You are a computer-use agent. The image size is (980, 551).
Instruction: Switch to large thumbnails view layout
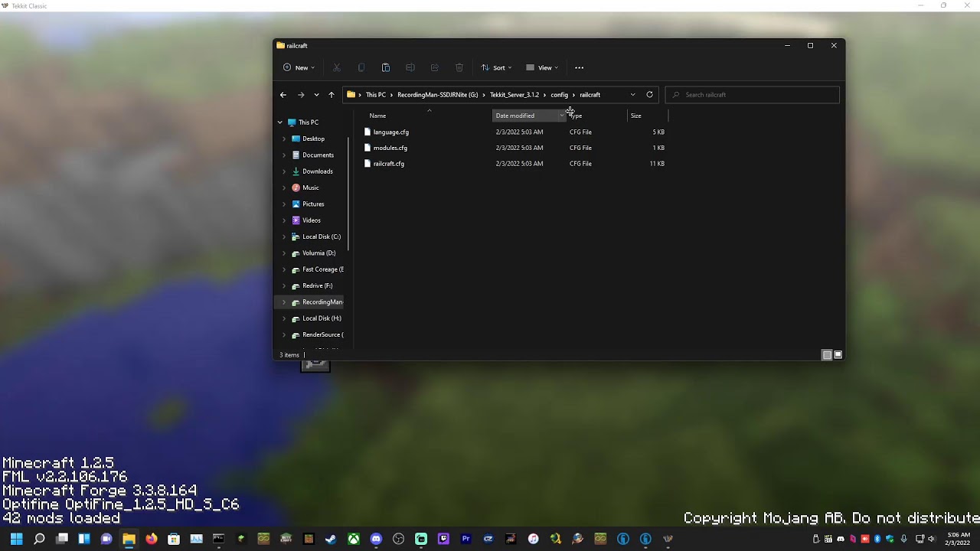[x=838, y=355]
